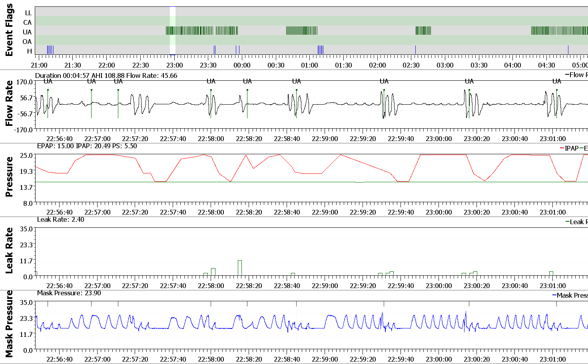Click the 25.0 value on Pressure axis
The width and height of the screenshot is (588, 364).
[26, 155]
